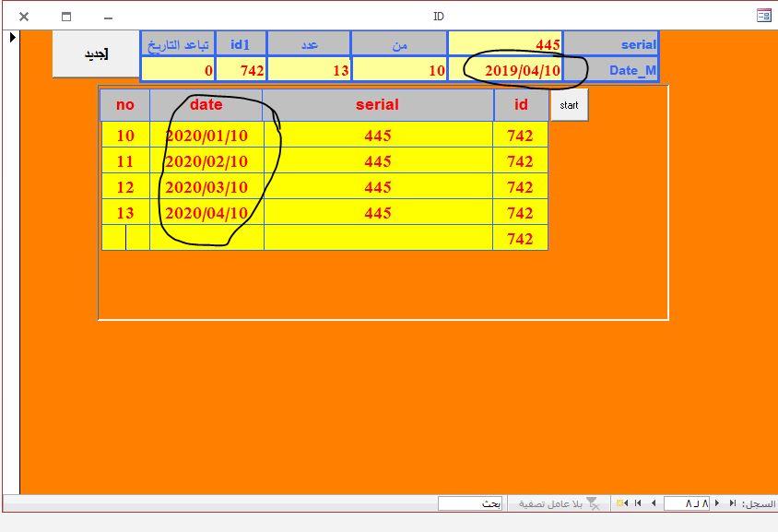Create new blank record with star icon
The image size is (778, 532).
623,503
